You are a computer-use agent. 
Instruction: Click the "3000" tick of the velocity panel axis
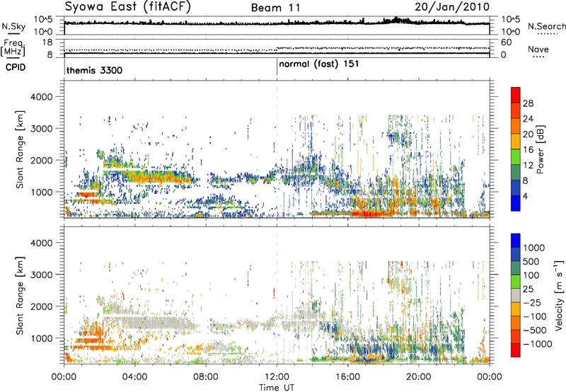pyautogui.click(x=41, y=275)
